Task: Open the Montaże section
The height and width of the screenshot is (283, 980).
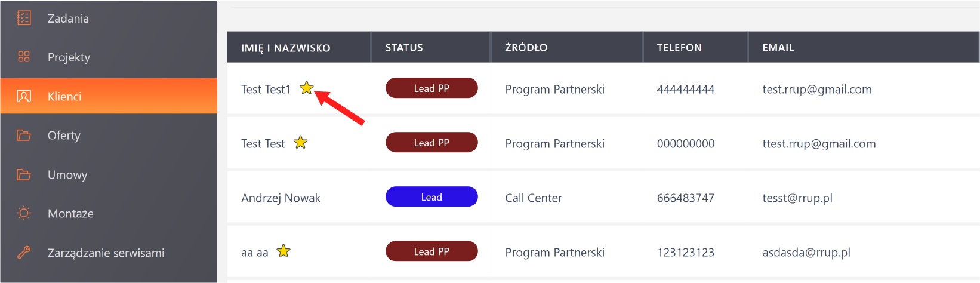Action: pyautogui.click(x=70, y=214)
